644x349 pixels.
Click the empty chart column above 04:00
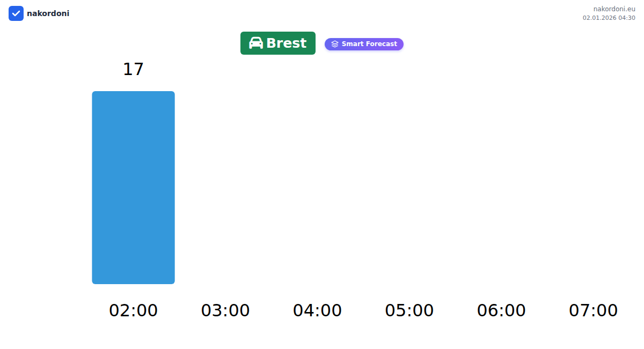point(317,188)
